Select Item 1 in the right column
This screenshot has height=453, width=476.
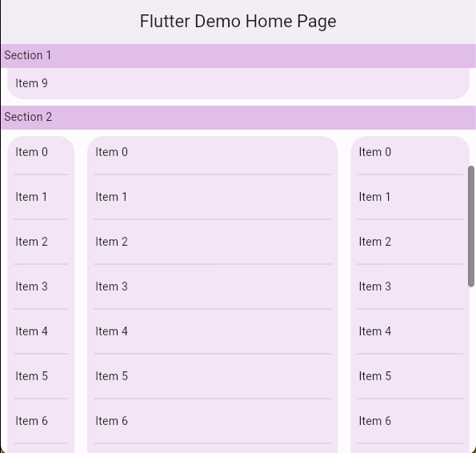click(x=410, y=197)
